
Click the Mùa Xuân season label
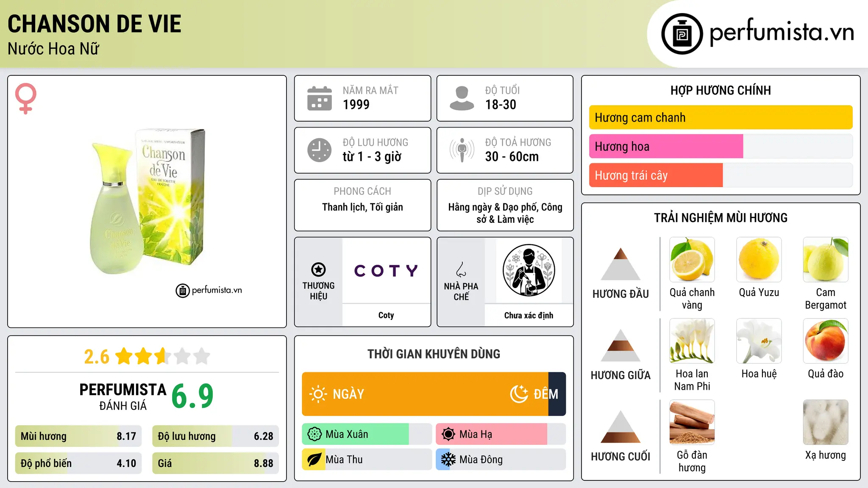(x=347, y=434)
